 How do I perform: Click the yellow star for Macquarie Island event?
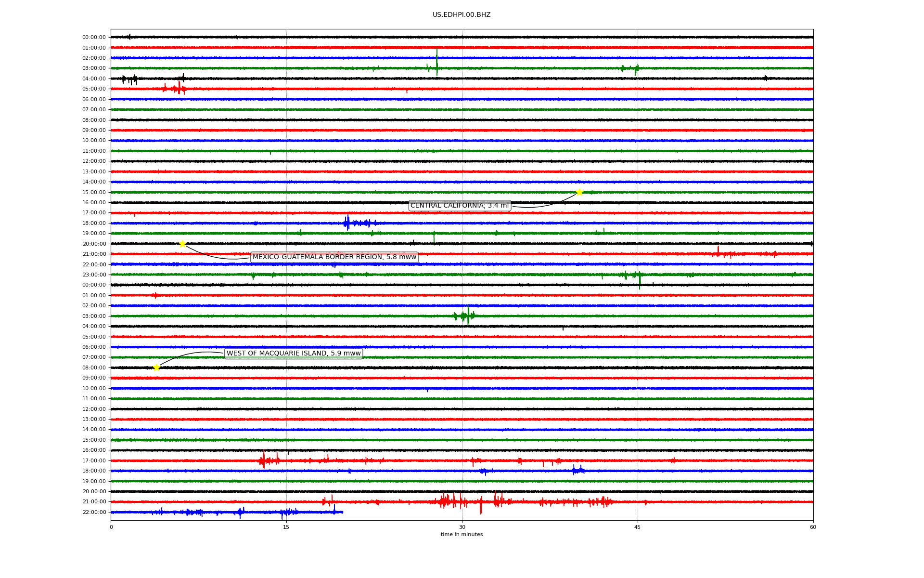156,368
